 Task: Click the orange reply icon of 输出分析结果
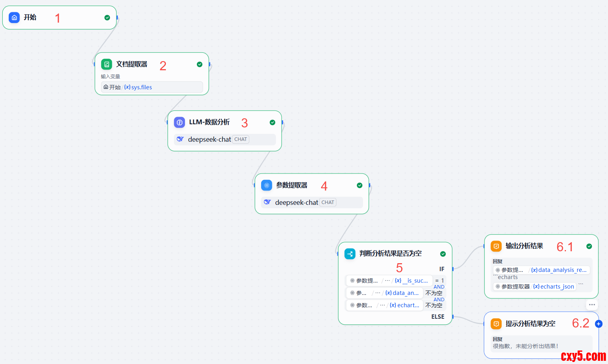[x=496, y=246]
